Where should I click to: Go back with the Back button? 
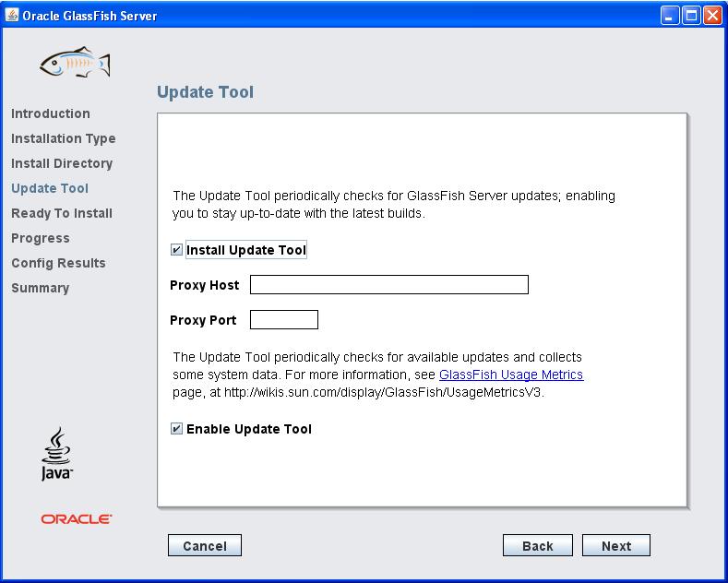click(x=538, y=545)
